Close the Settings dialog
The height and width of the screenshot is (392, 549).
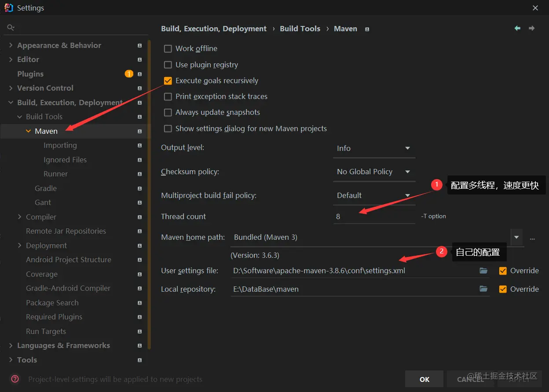[535, 8]
